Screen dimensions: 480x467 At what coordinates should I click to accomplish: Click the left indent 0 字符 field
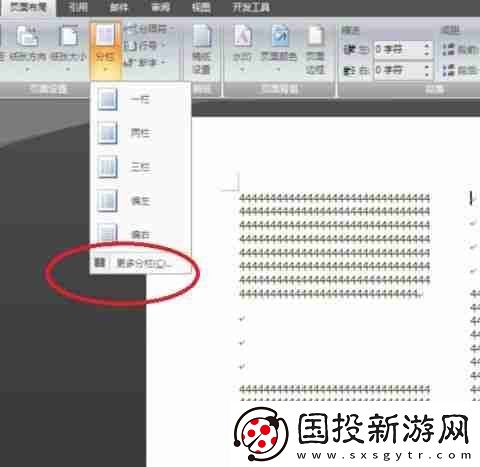399,50
